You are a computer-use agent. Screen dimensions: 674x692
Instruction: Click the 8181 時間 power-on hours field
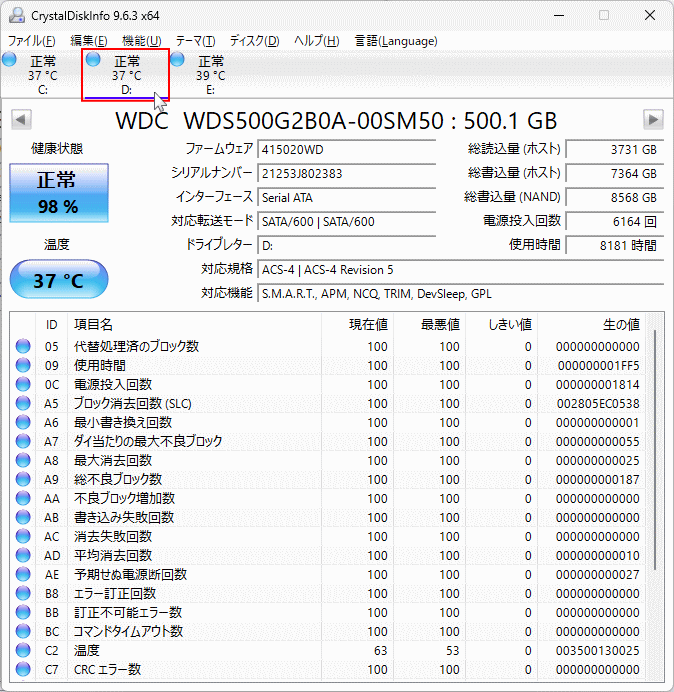click(615, 245)
